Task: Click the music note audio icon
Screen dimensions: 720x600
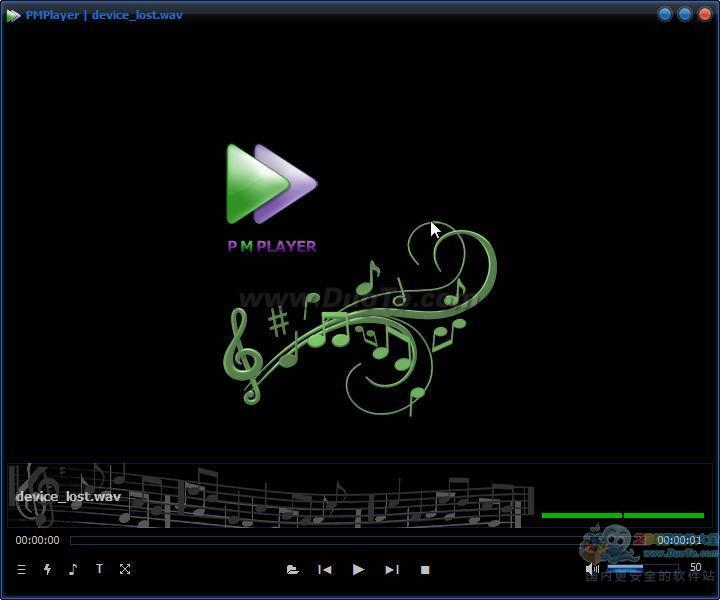Action: (x=73, y=569)
